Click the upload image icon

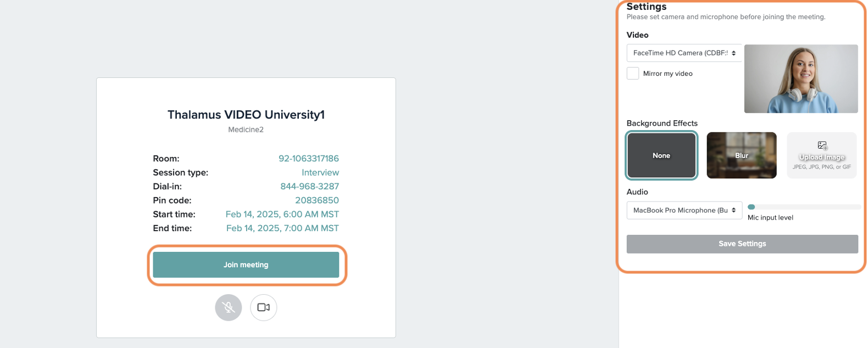tap(822, 145)
